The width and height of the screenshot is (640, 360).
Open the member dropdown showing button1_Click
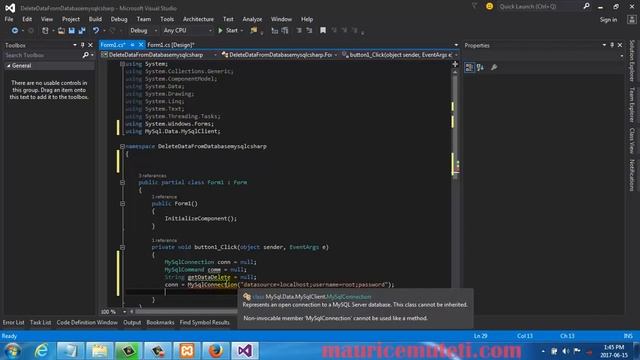click(x=400, y=55)
